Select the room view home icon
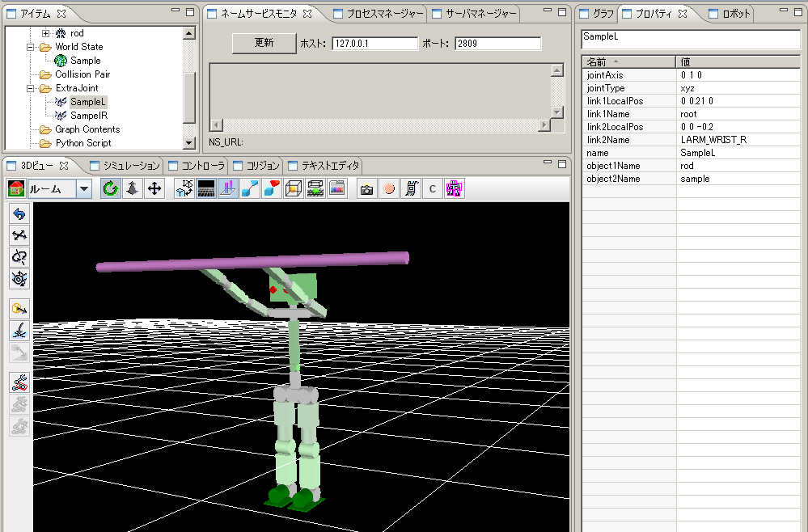This screenshot has height=532, width=808. (18, 188)
